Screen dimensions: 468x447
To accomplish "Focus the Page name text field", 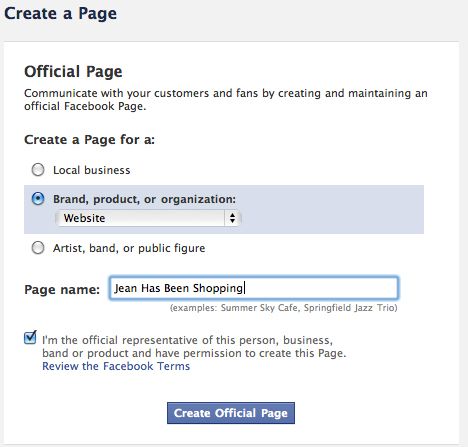I will pyautogui.click(x=254, y=288).
